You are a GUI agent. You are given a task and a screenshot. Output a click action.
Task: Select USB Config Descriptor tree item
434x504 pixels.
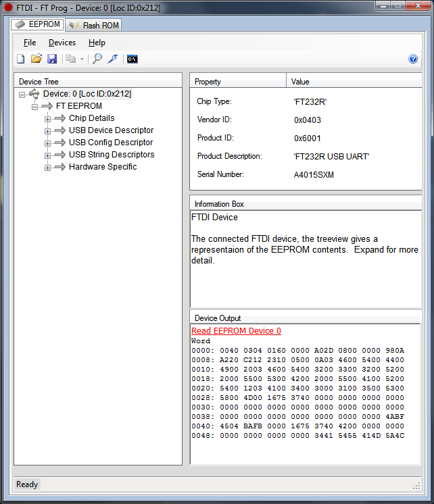point(111,143)
